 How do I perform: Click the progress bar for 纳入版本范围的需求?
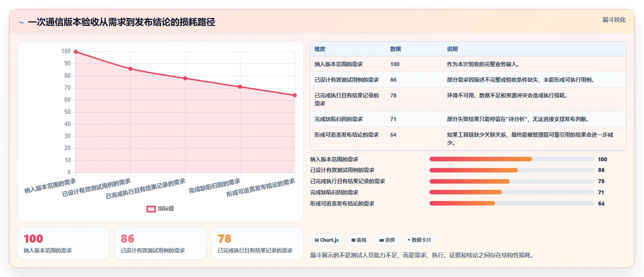tap(512, 159)
